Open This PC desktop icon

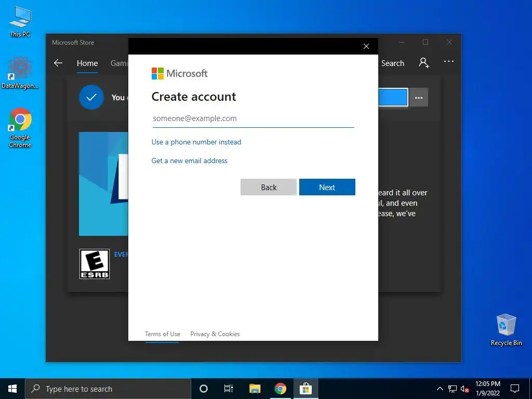tap(20, 21)
